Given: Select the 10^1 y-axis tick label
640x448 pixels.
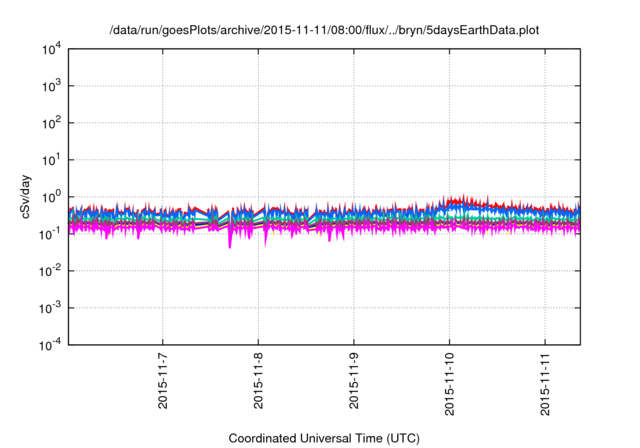Looking at the screenshot, I should [x=52, y=160].
